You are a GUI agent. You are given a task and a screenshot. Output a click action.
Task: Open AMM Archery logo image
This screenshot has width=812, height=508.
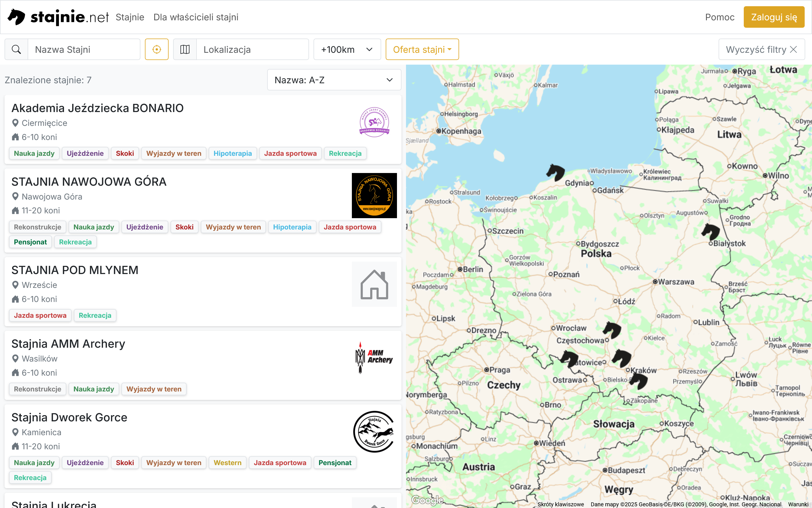click(x=374, y=358)
